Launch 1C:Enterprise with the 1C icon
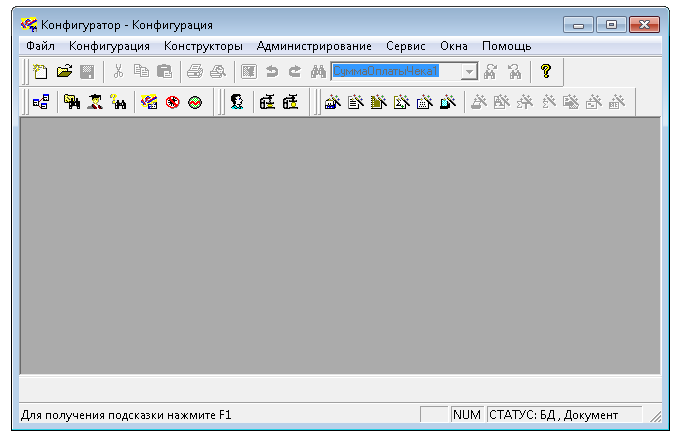The height and width of the screenshot is (437, 676). pyautogui.click(x=149, y=102)
